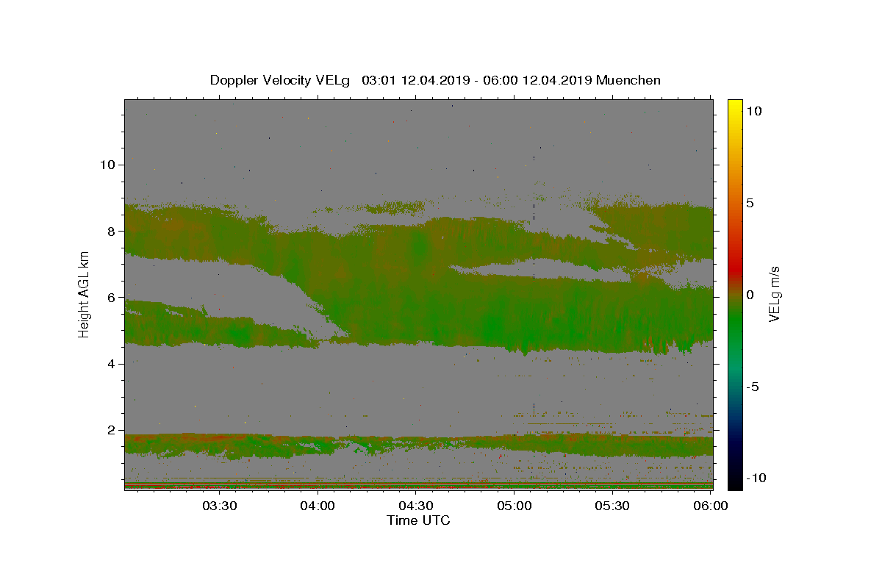Click the height tick label 2
882x588 pixels.
(x=110, y=431)
